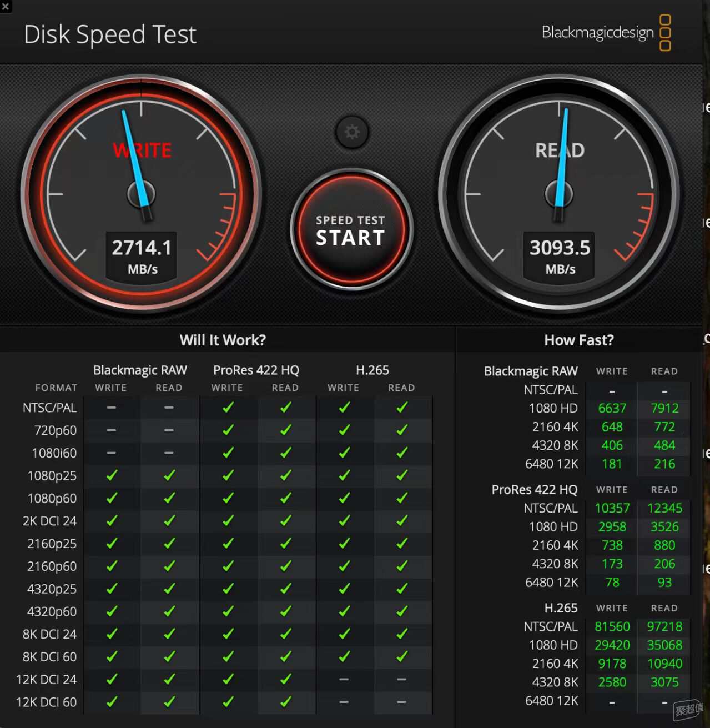
Task: Click the How Fast? heading
Action: [x=579, y=340]
